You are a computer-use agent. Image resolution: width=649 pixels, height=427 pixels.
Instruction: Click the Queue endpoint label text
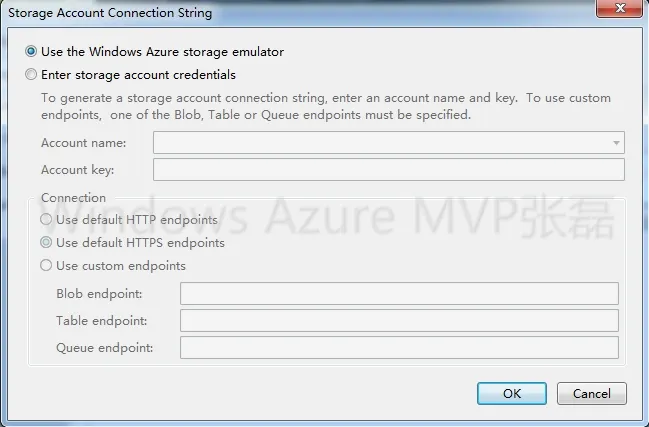tap(104, 348)
